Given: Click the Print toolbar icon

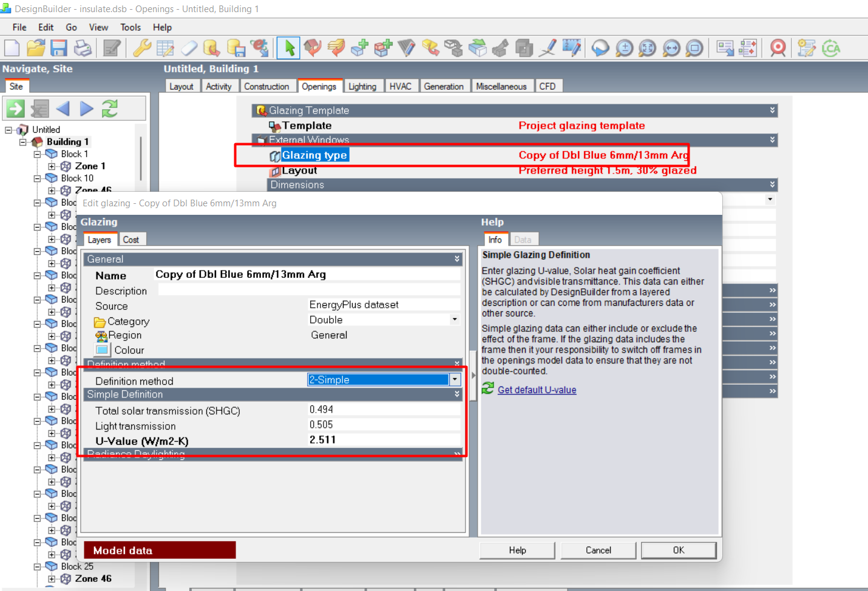Looking at the screenshot, I should 83,48.
